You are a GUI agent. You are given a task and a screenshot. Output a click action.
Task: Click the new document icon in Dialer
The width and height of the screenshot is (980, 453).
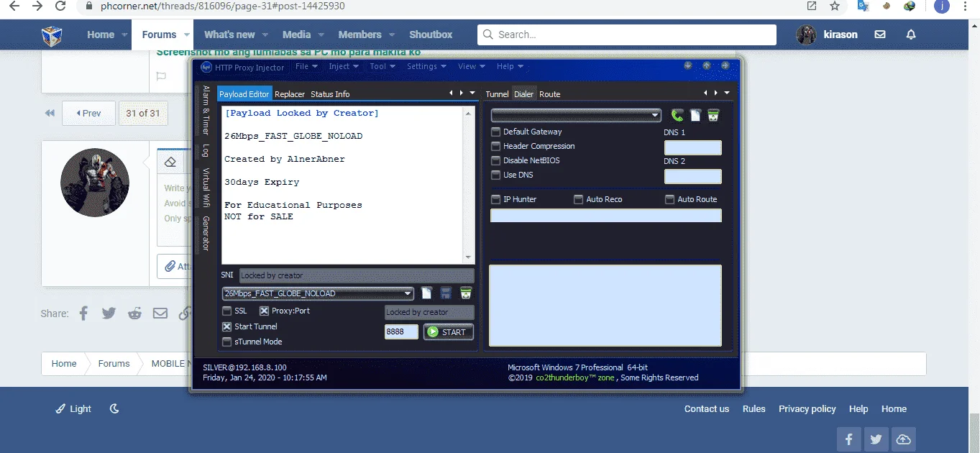(695, 115)
